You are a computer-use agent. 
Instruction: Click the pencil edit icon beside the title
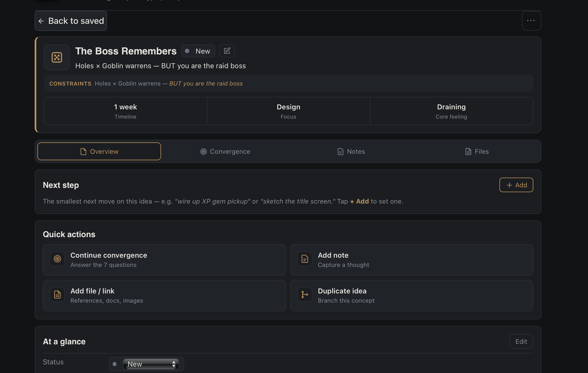click(227, 51)
